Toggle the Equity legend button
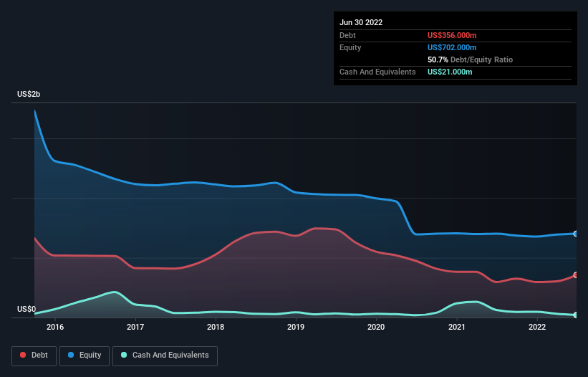The width and height of the screenshot is (588, 377). (x=85, y=355)
